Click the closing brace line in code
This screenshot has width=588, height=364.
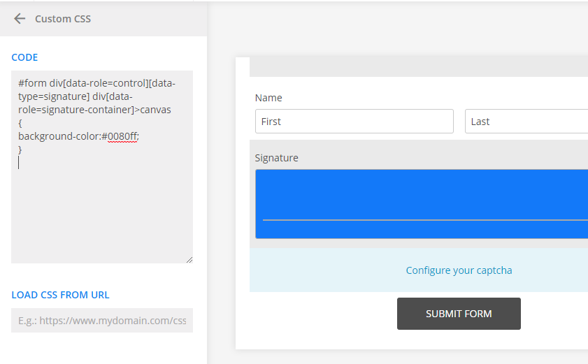(20, 150)
